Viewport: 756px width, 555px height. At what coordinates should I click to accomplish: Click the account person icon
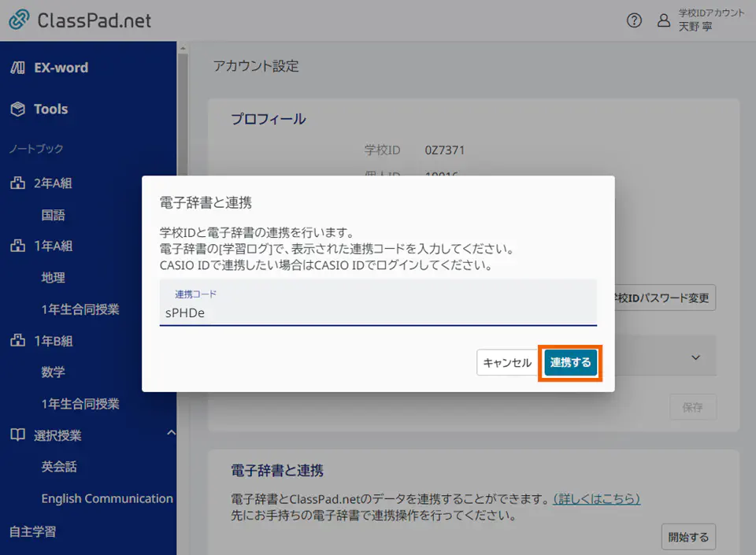(x=662, y=21)
